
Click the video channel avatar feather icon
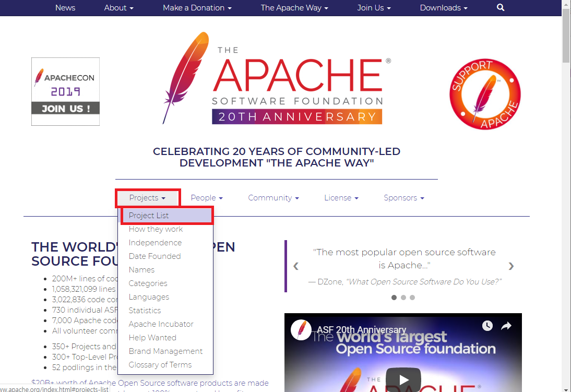coord(301,330)
